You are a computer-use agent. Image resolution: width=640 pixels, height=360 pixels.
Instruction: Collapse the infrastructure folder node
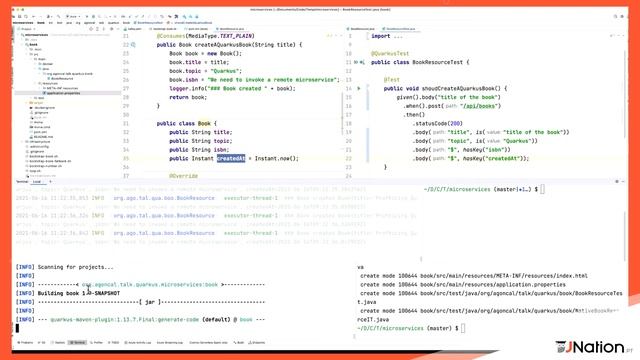(22, 142)
